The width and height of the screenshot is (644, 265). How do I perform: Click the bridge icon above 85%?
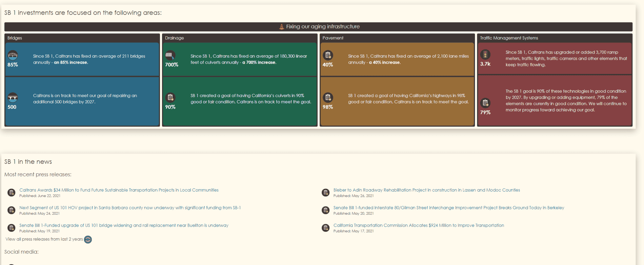[13, 55]
